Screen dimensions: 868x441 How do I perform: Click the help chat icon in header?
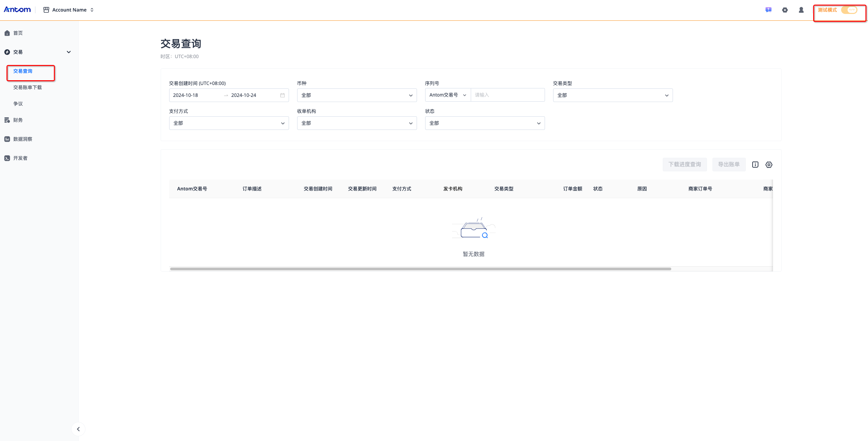(x=768, y=10)
